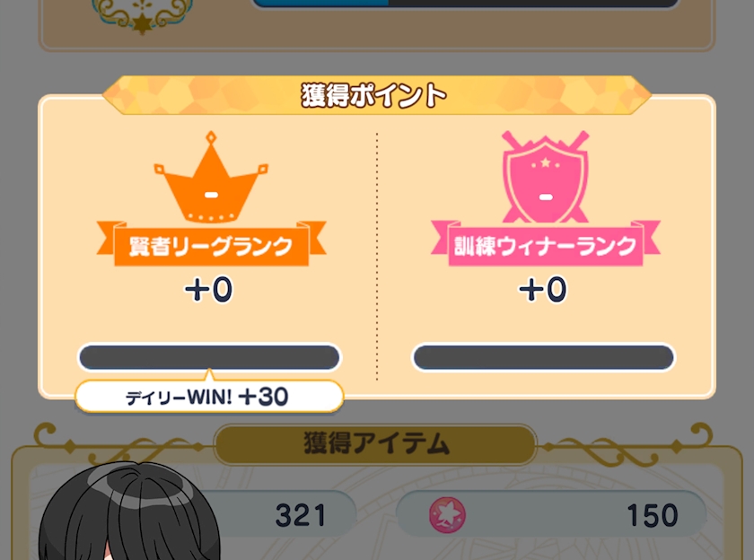Viewport: 754px width, 560px height.
Task: Click the pink star coin icon
Action: coord(447,515)
